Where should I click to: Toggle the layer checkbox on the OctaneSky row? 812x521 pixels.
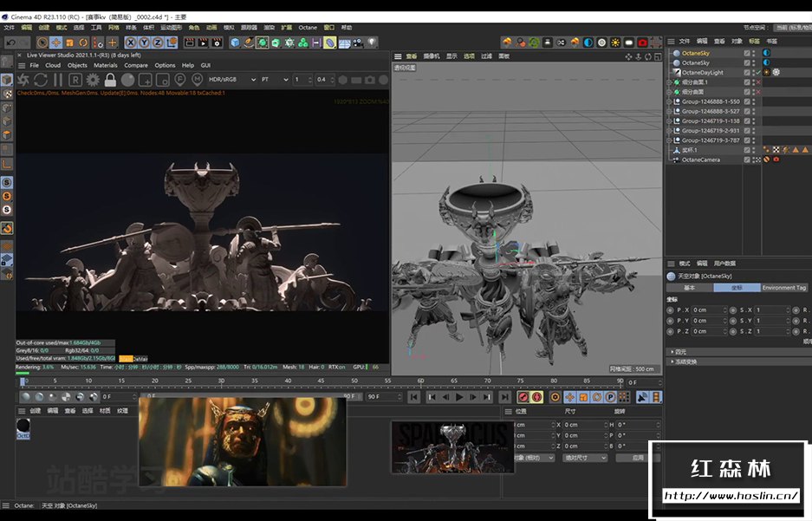(x=747, y=53)
